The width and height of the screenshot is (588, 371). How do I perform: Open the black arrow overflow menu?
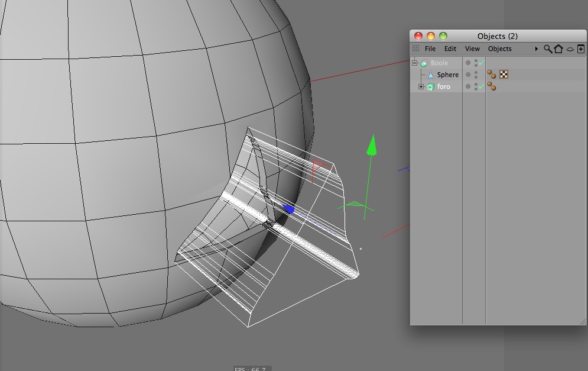[x=536, y=49]
